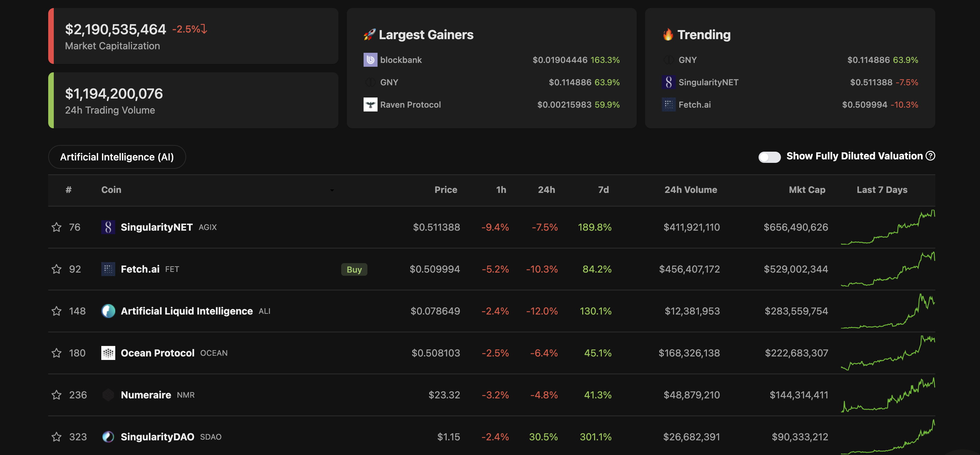Click the SingularityDAO coin icon
The width and height of the screenshot is (980, 455).
[108, 437]
